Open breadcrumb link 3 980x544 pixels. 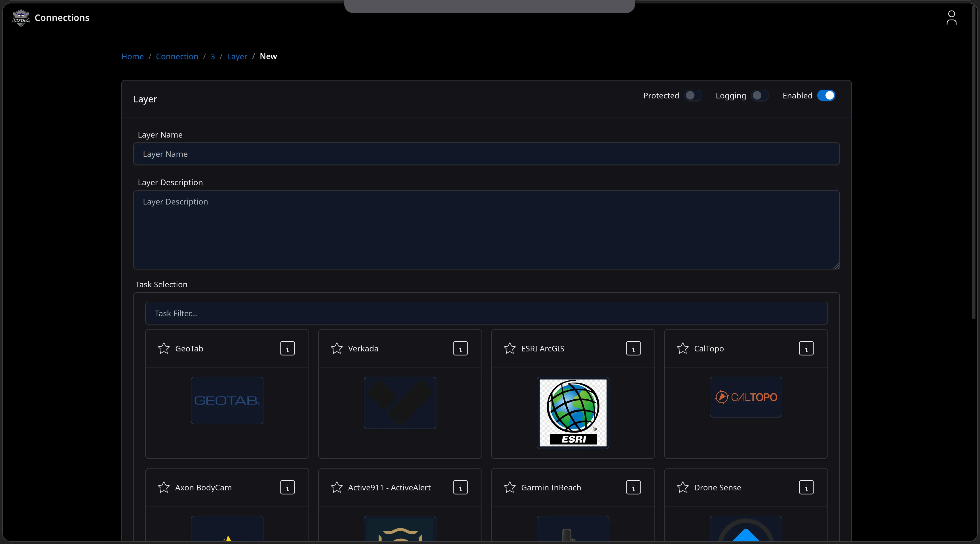click(213, 56)
